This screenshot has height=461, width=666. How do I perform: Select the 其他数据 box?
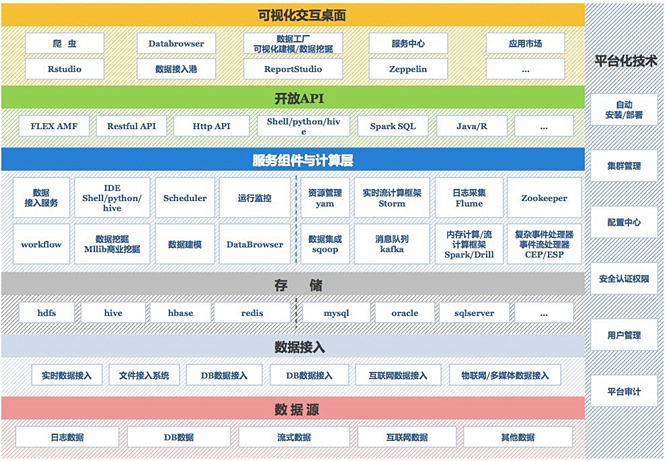point(517,437)
